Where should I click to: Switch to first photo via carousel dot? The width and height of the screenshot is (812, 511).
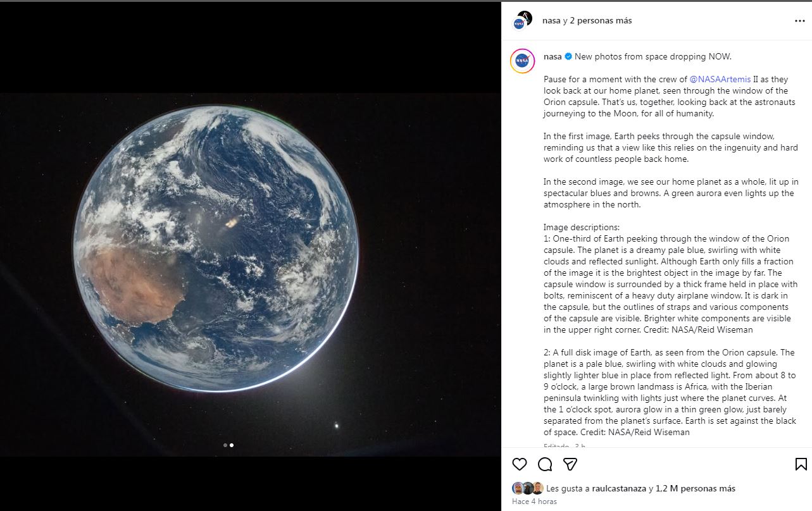(x=225, y=445)
